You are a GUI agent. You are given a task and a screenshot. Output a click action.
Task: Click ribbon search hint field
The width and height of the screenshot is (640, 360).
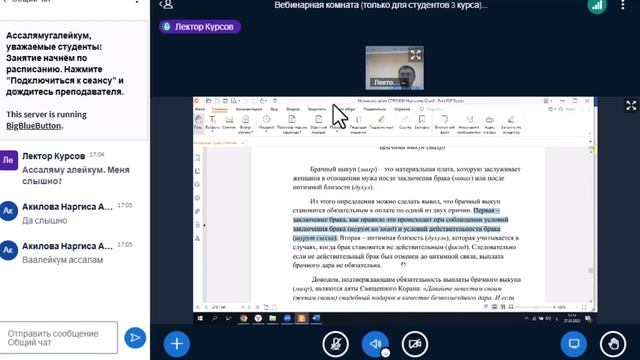(432, 109)
